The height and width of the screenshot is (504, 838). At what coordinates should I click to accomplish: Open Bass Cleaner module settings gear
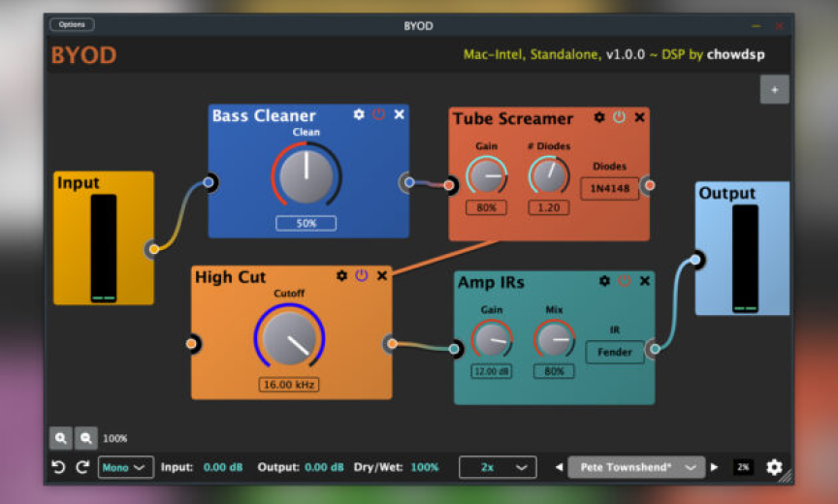[x=359, y=114]
